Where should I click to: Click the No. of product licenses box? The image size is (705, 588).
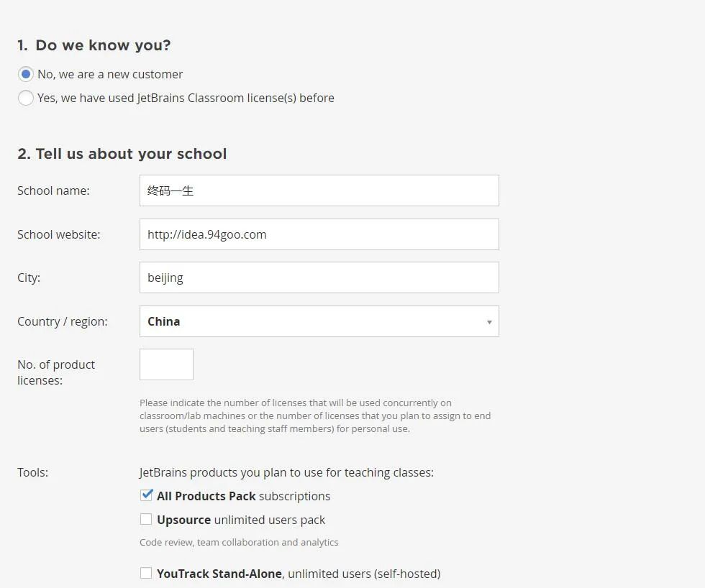pos(166,364)
